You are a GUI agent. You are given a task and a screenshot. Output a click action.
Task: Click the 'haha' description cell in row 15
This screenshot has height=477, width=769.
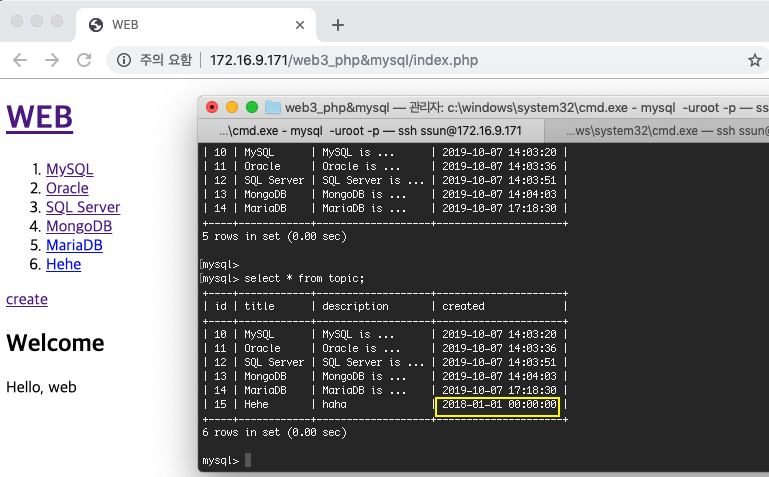click(x=334, y=404)
